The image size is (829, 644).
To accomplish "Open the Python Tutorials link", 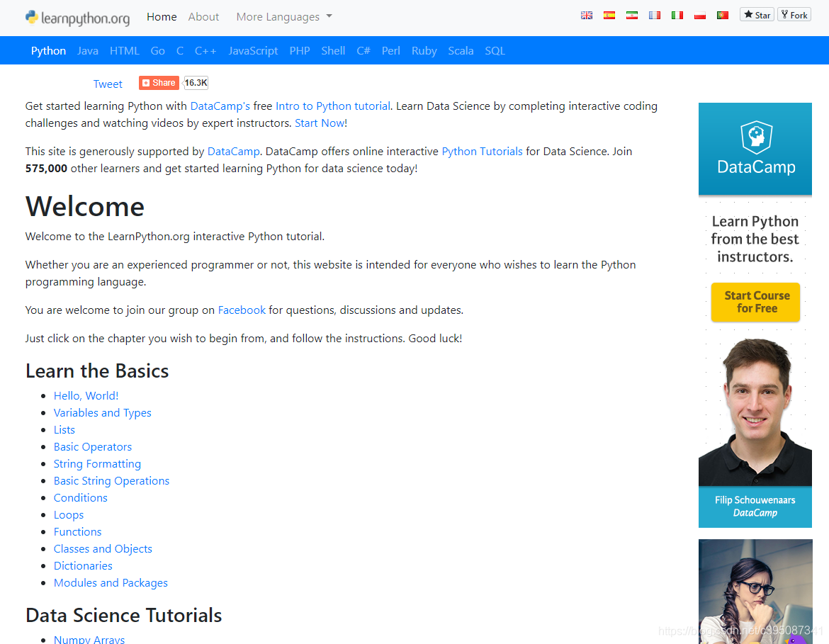I will pyautogui.click(x=482, y=152).
